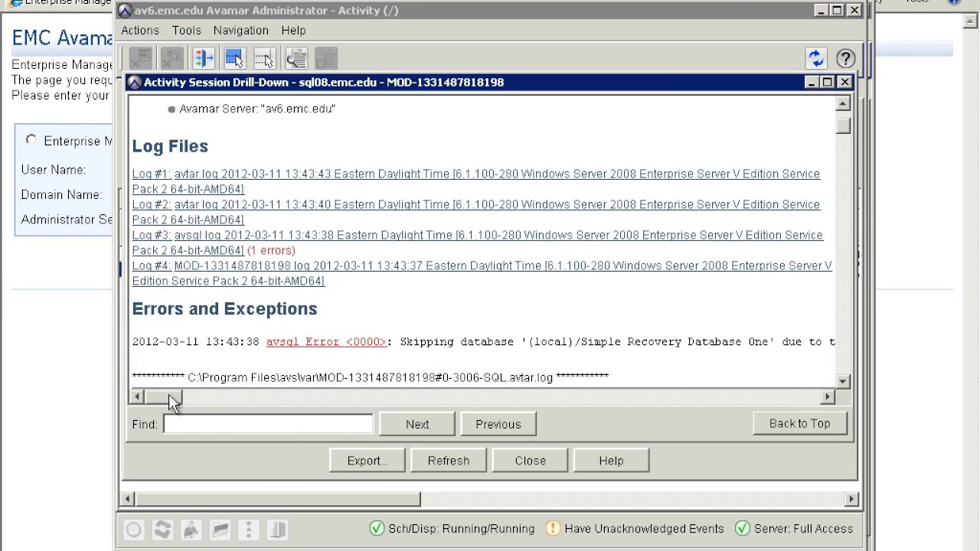This screenshot has height=551, width=980.
Task: Click Avamar logo in main title bar
Action: click(125, 11)
